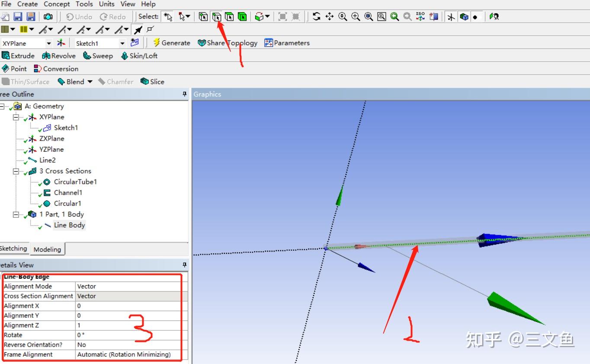Image resolution: width=590 pixels, height=364 pixels.
Task: Collapse the XYPlane tree node
Action: point(16,117)
